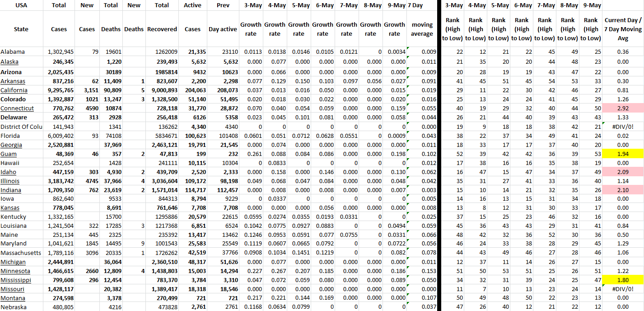Open the Alaska state link

tap(9, 62)
